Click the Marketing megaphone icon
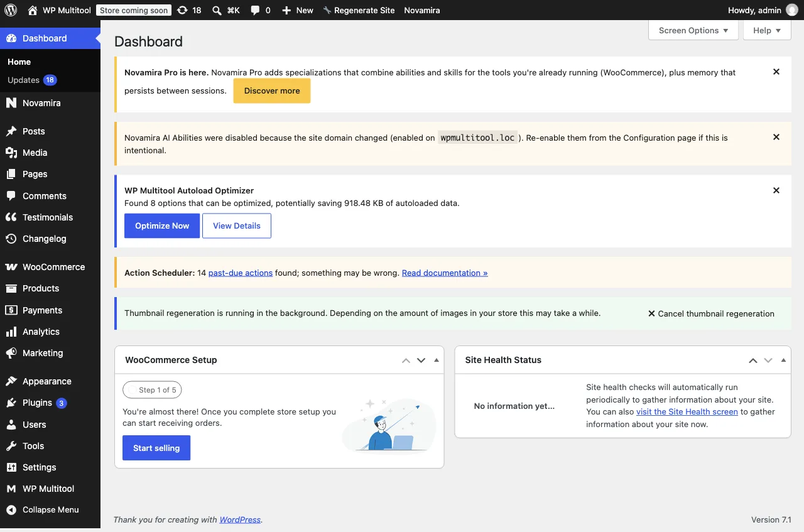The width and height of the screenshot is (804, 532). tap(11, 353)
